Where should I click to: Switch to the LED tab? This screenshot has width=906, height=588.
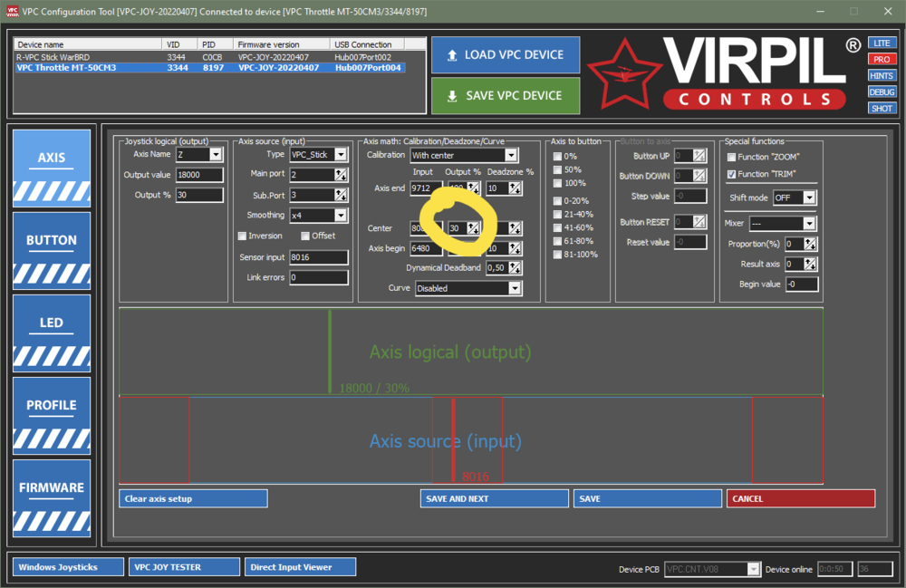[x=52, y=333]
